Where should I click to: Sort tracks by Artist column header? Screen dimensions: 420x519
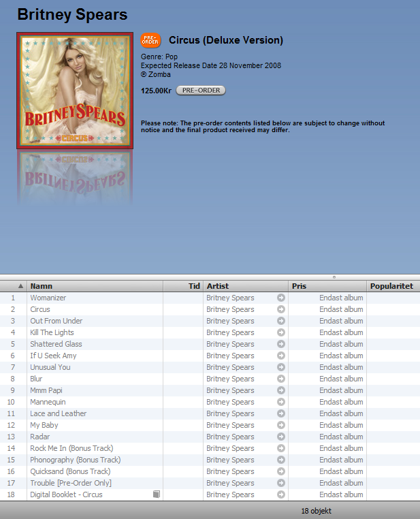pyautogui.click(x=246, y=286)
